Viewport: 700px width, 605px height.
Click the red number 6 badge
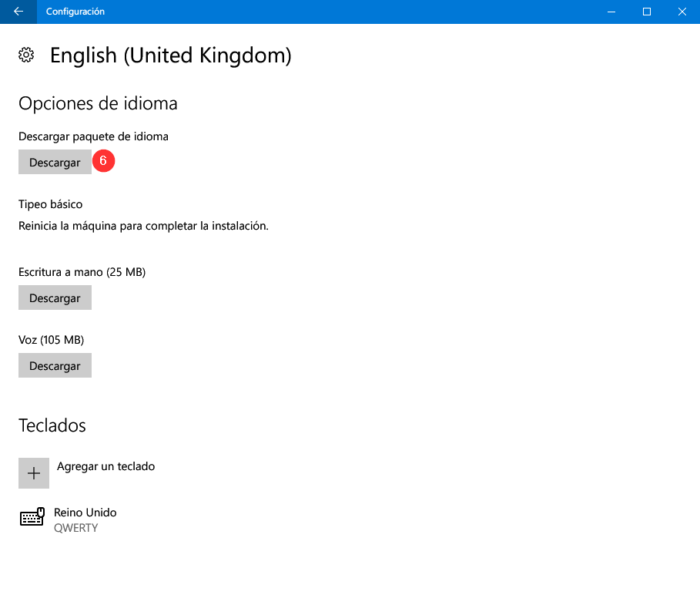(x=103, y=161)
